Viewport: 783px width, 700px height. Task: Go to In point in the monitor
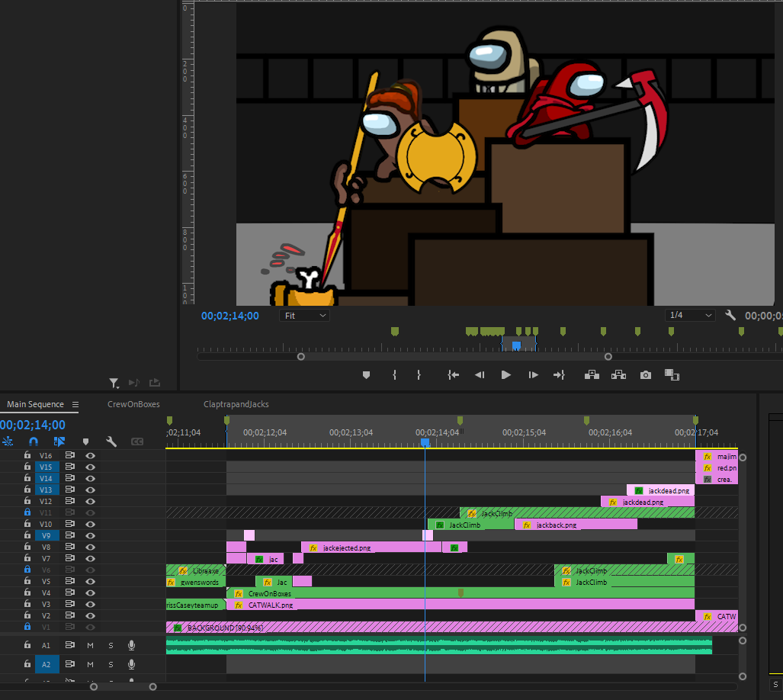coord(453,375)
